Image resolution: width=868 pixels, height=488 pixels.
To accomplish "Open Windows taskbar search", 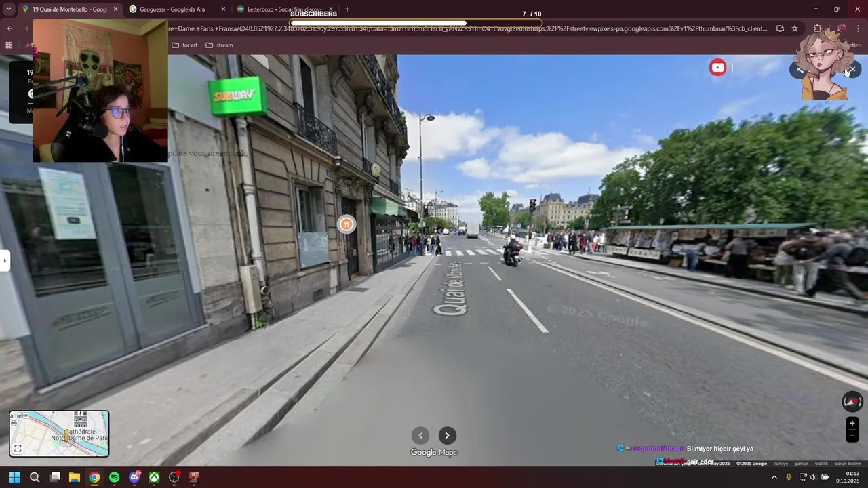I will click(35, 477).
